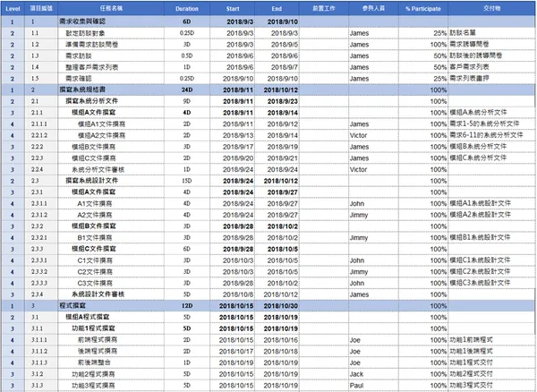Select the 25% participate cell of task 1.1

point(423,33)
